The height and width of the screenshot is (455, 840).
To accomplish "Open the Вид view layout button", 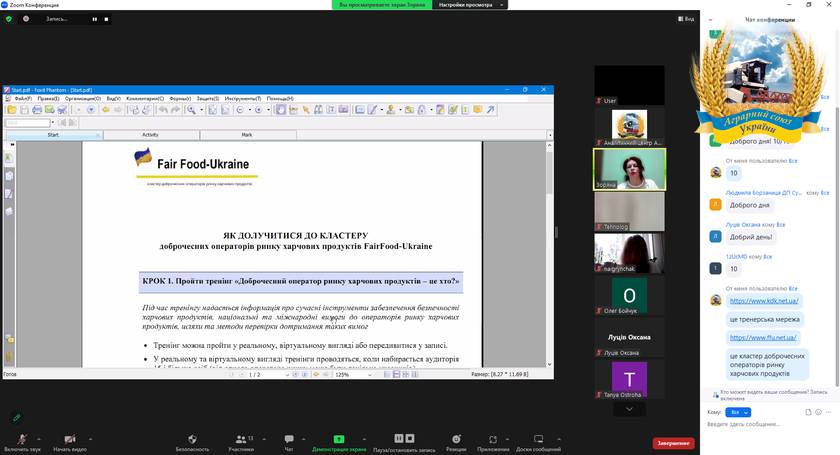I will point(686,19).
